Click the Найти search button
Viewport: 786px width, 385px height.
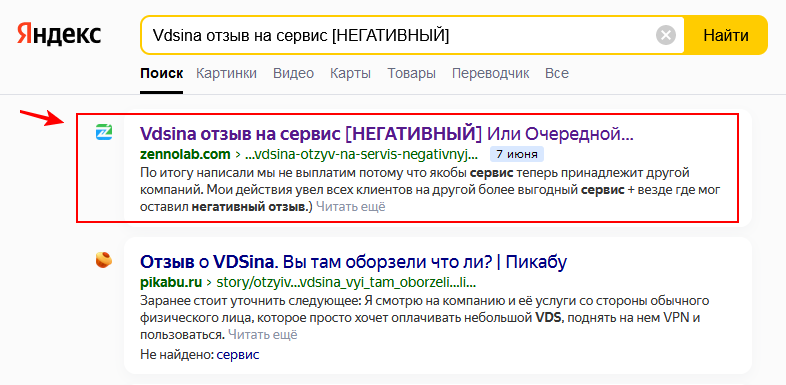coord(726,35)
